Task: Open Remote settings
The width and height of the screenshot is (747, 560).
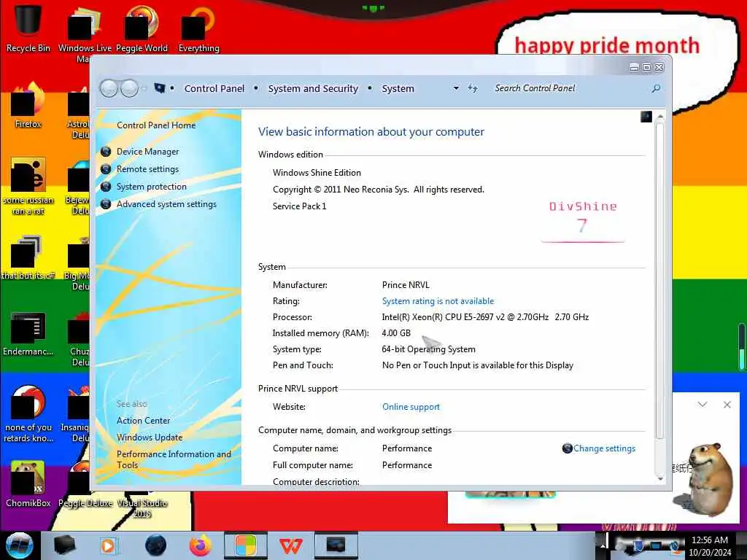Action: pyautogui.click(x=147, y=169)
